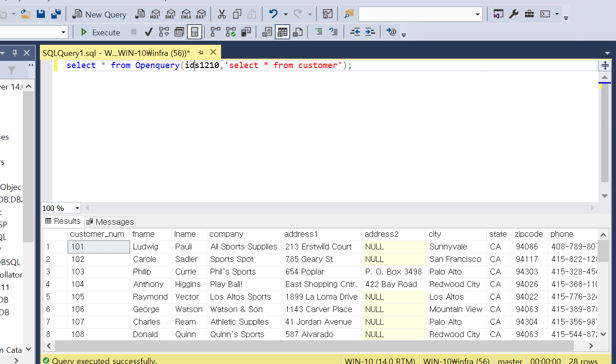Click the DAX query icon
The height and width of the screenshot is (364, 616).
click(x=201, y=14)
